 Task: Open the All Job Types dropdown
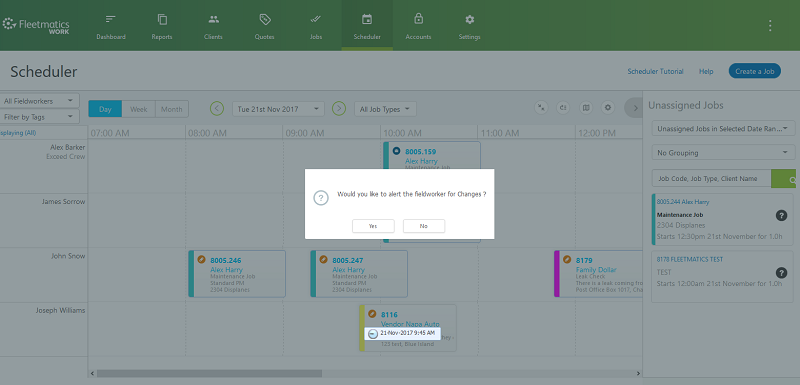pos(385,109)
